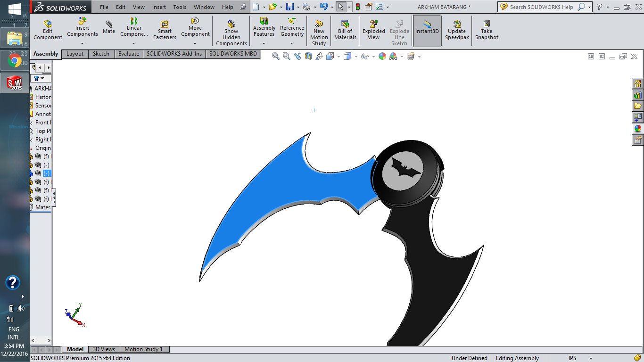The image size is (644, 362).
Task: Switch to the Sketch tab
Action: point(101,54)
